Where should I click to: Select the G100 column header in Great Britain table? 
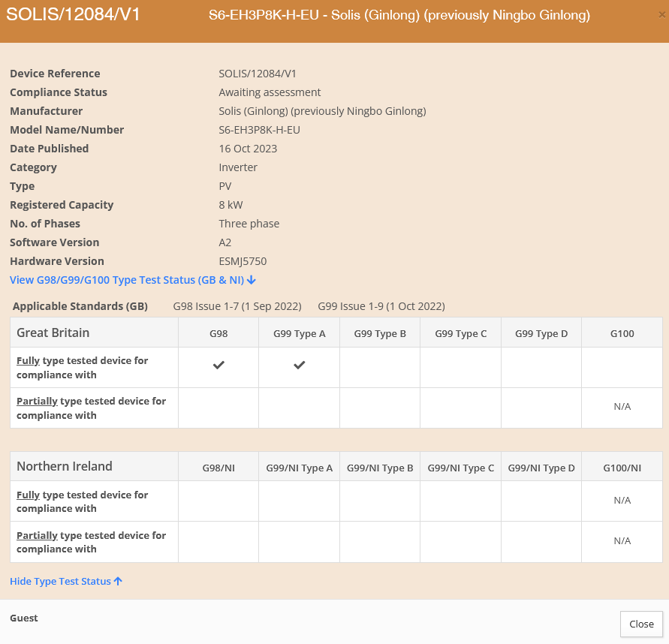(622, 333)
